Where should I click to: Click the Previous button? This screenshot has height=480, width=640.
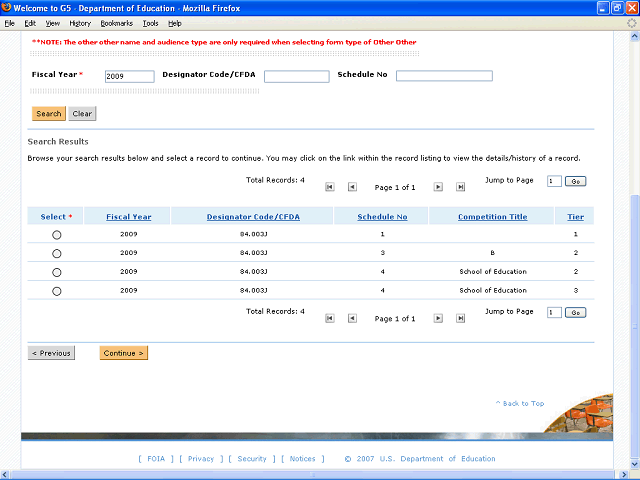tap(51, 353)
